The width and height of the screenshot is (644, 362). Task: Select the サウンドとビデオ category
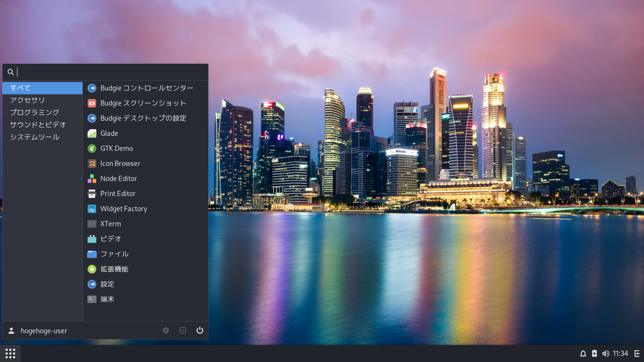[42, 125]
